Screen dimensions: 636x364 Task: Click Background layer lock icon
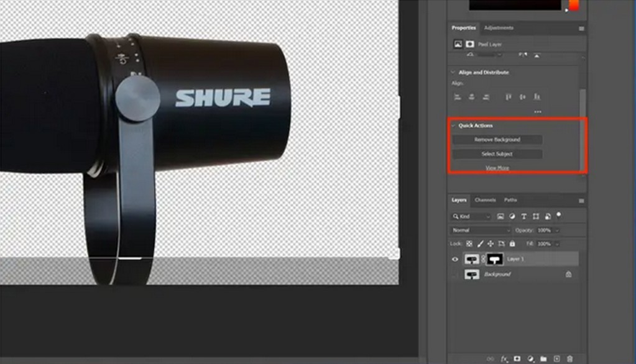pos(569,275)
